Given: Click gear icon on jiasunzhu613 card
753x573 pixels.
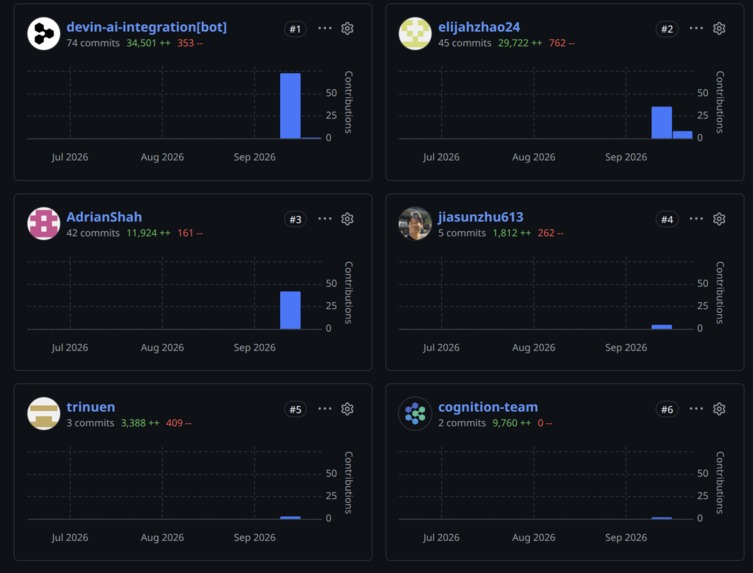Looking at the screenshot, I should pyautogui.click(x=719, y=219).
